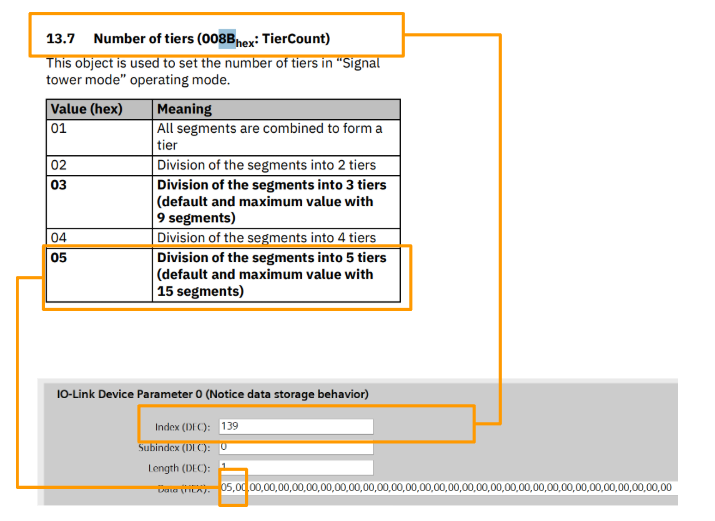This screenshot has width=715, height=521.
Task: Click the Length (DEC) input field
Action: (295, 467)
